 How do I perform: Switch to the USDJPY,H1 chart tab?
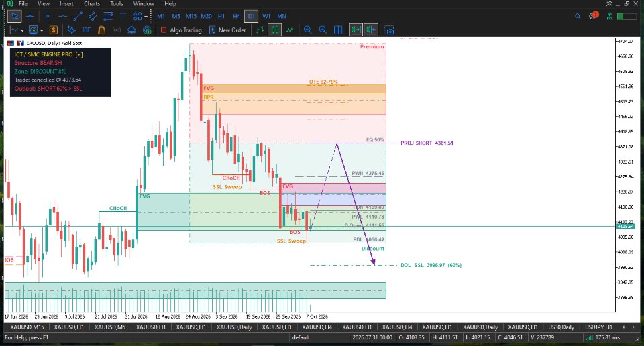598,327
